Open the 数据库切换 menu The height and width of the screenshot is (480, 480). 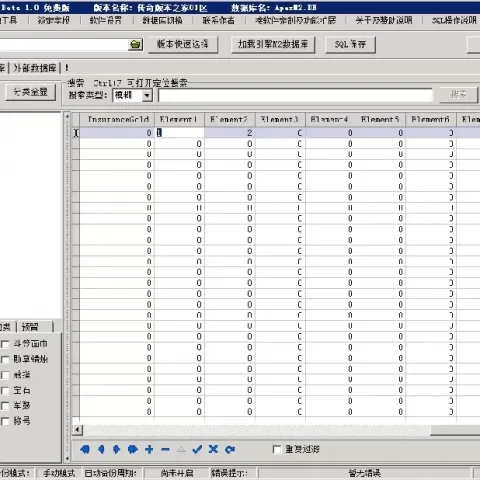(x=163, y=20)
